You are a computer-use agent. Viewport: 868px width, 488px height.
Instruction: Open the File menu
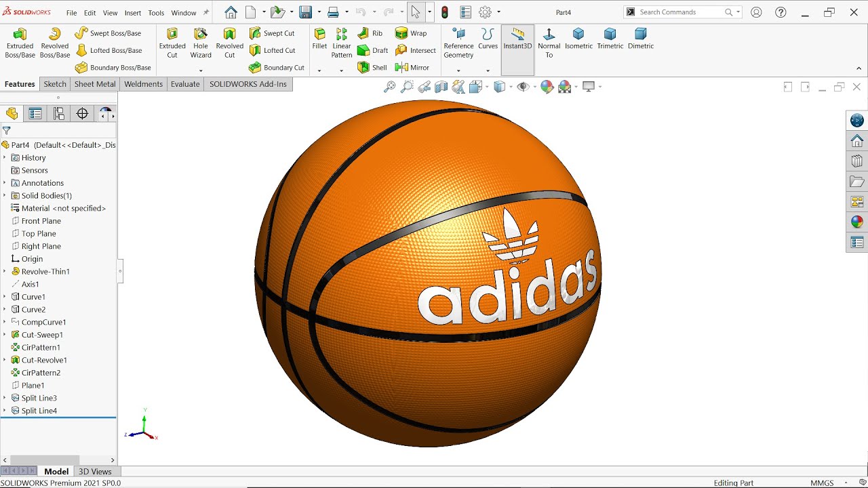point(71,13)
